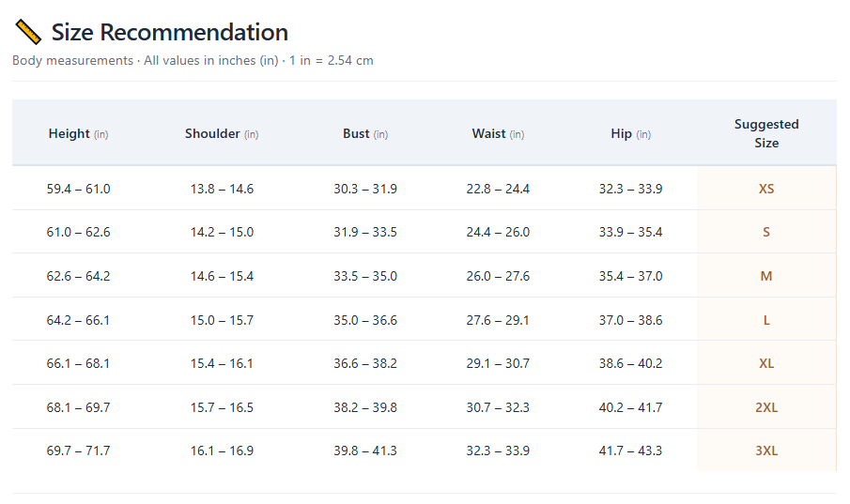This screenshot has height=504, width=850.
Task: Click the ruler icon beside Size Recommendation
Action: [28, 31]
